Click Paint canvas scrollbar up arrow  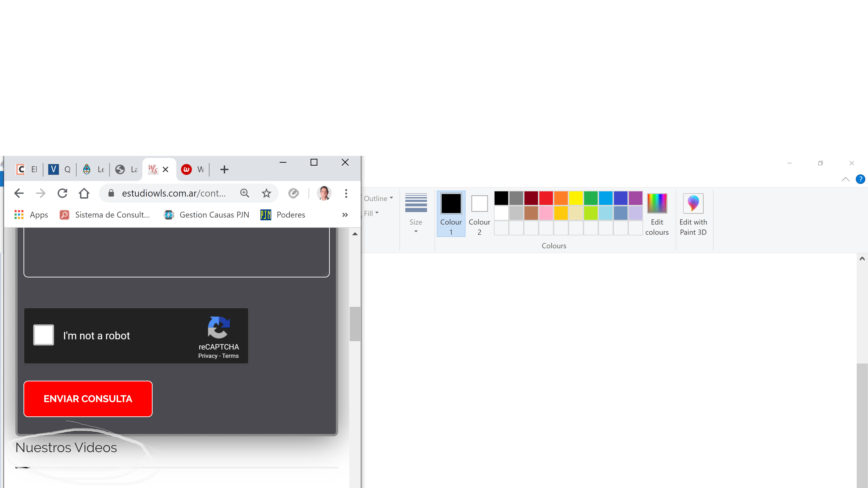(x=862, y=259)
